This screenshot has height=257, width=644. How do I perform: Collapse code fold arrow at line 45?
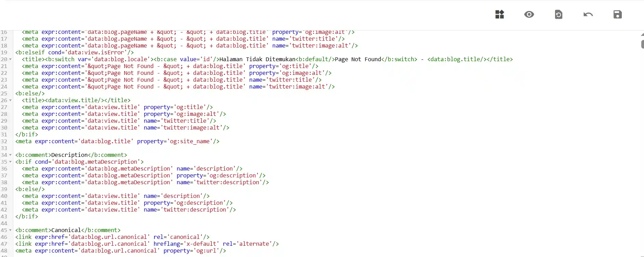10,230
